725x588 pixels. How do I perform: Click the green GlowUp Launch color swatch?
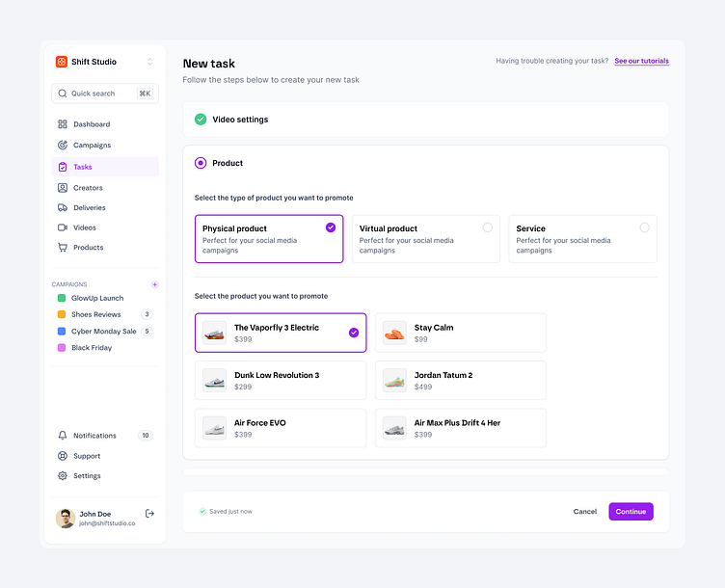62,299
